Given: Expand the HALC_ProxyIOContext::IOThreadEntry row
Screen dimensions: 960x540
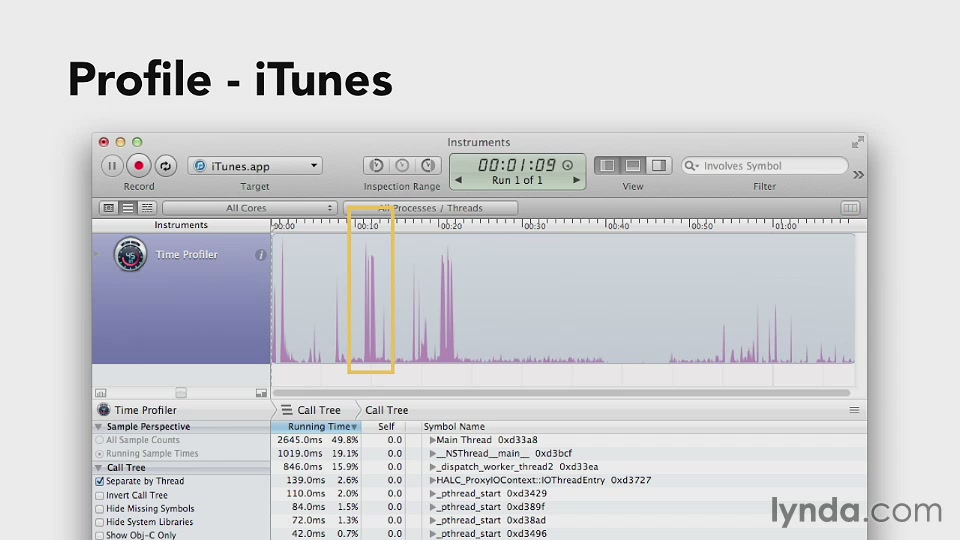Looking at the screenshot, I should [432, 481].
